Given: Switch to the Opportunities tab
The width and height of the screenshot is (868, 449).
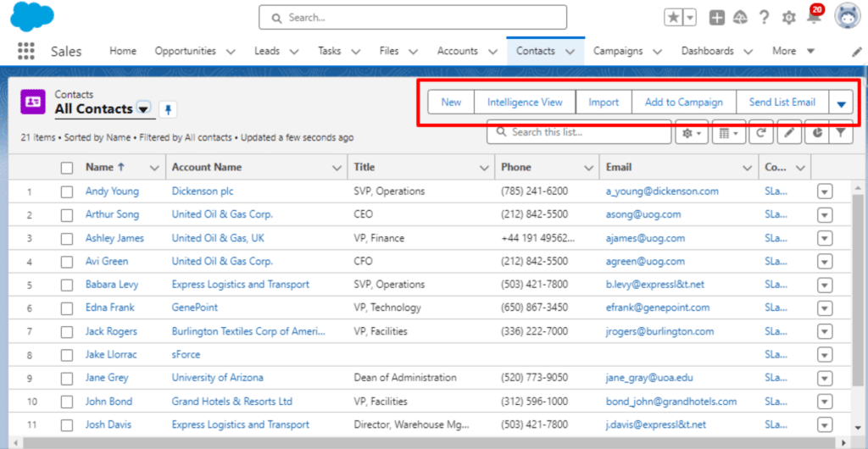Looking at the screenshot, I should coord(186,51).
